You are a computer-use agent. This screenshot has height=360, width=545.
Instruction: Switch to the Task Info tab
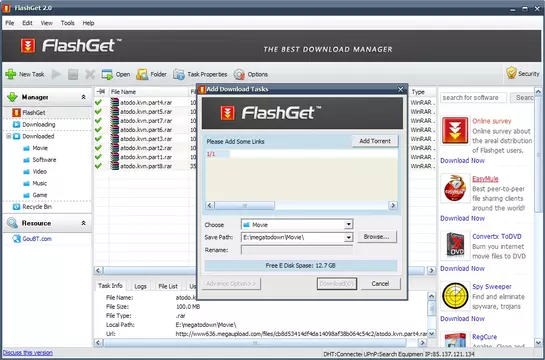point(110,286)
